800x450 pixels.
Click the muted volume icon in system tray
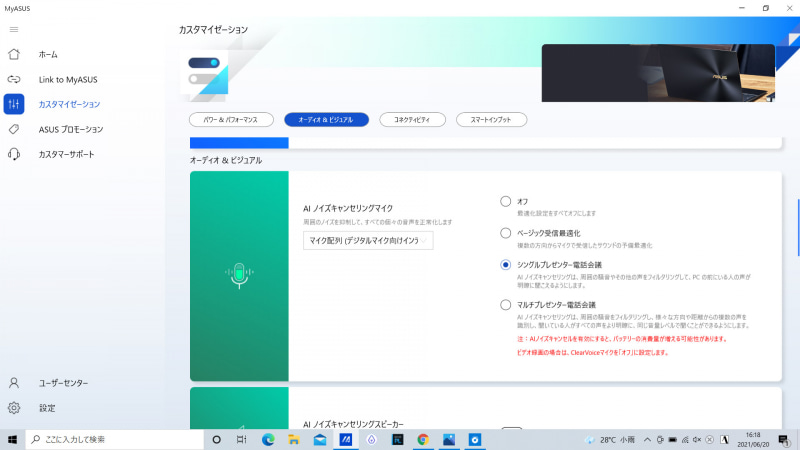(x=697, y=439)
